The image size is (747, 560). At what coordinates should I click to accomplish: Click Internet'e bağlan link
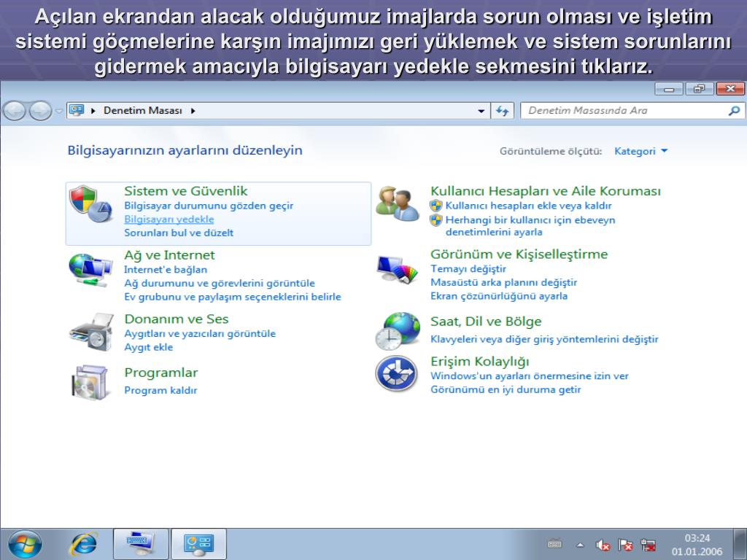tap(166, 270)
